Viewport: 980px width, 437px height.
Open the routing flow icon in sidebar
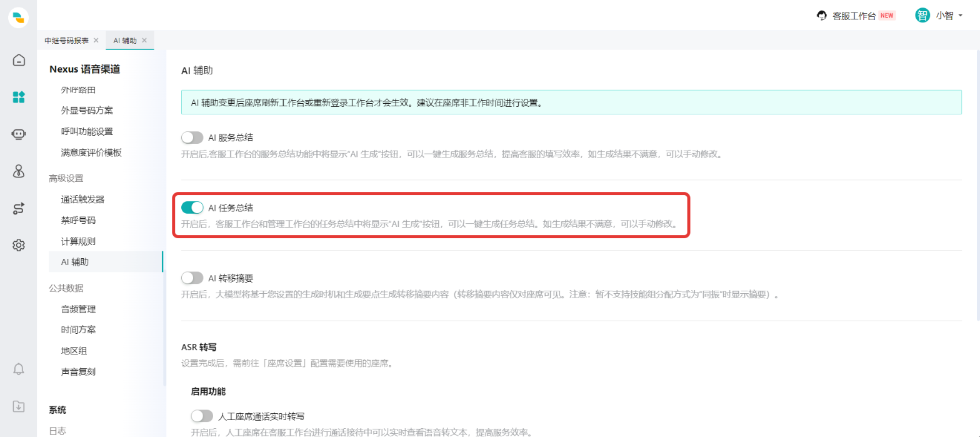point(19,208)
